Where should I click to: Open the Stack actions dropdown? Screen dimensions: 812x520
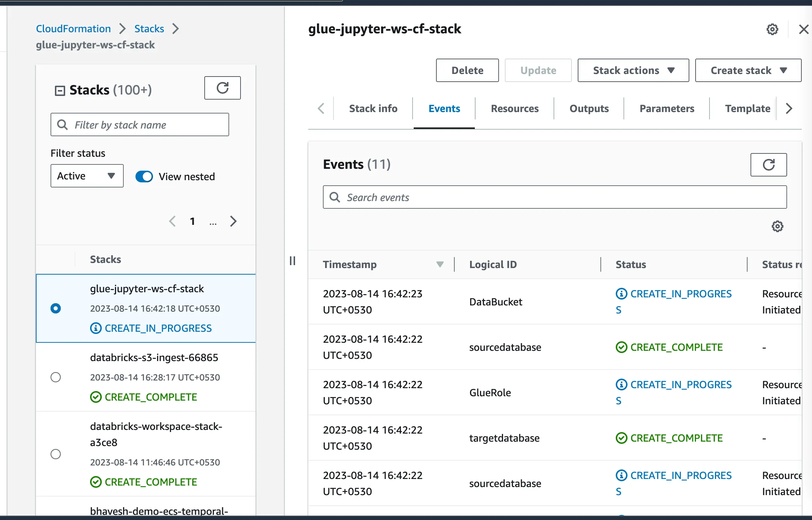[x=633, y=70]
